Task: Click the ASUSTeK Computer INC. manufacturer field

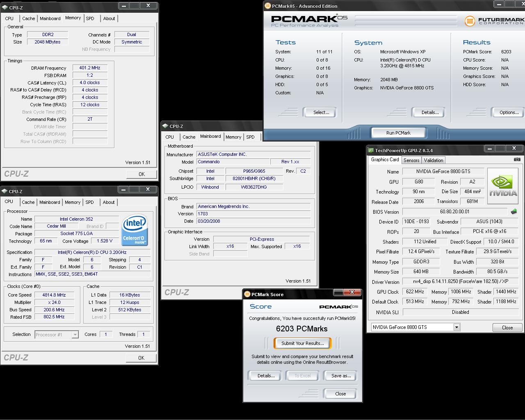Action: click(253, 154)
